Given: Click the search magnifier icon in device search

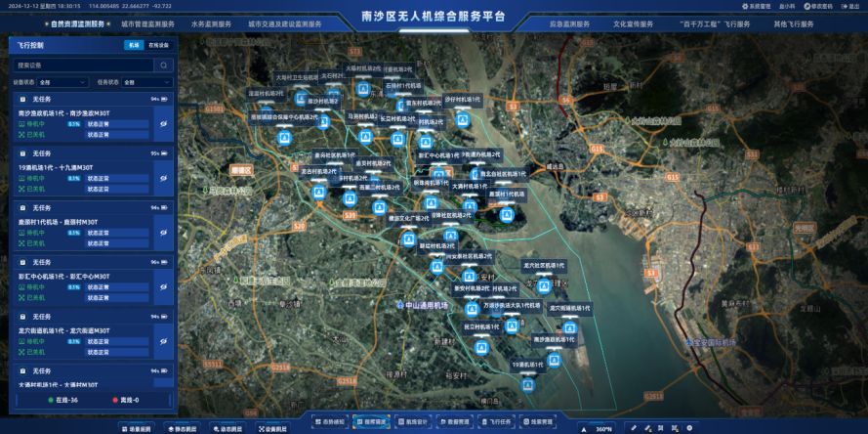Looking at the screenshot, I should (x=164, y=65).
